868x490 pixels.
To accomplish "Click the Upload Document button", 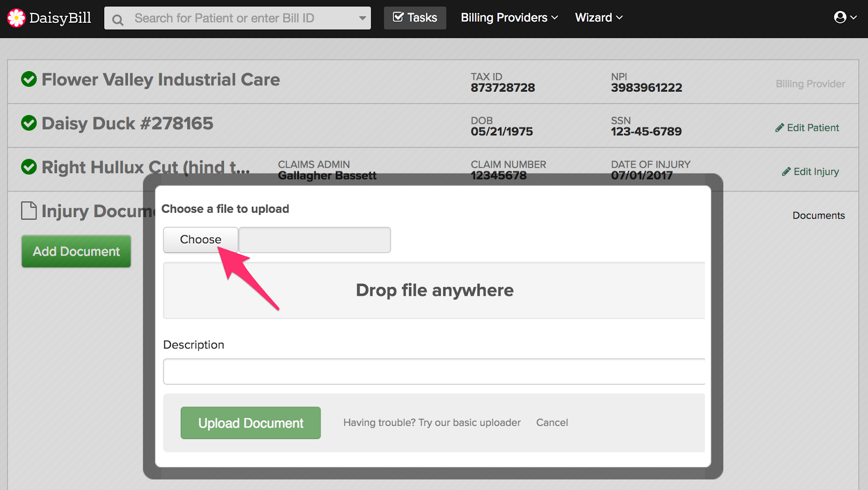I will pos(251,423).
